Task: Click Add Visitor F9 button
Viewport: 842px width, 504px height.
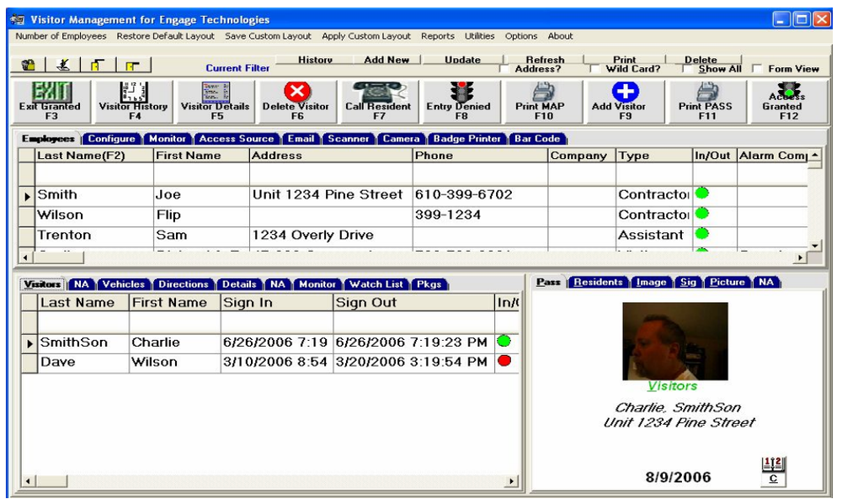Action: 625,102
